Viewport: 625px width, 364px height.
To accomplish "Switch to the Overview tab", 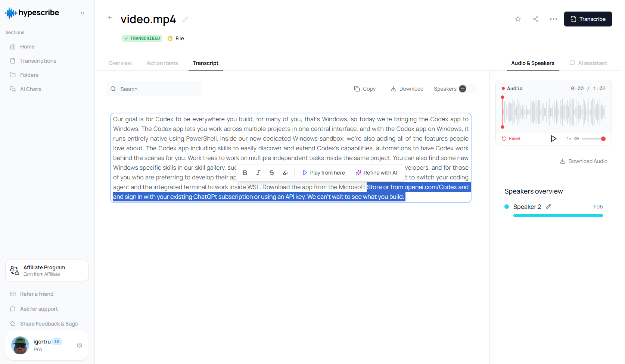I will [x=120, y=63].
